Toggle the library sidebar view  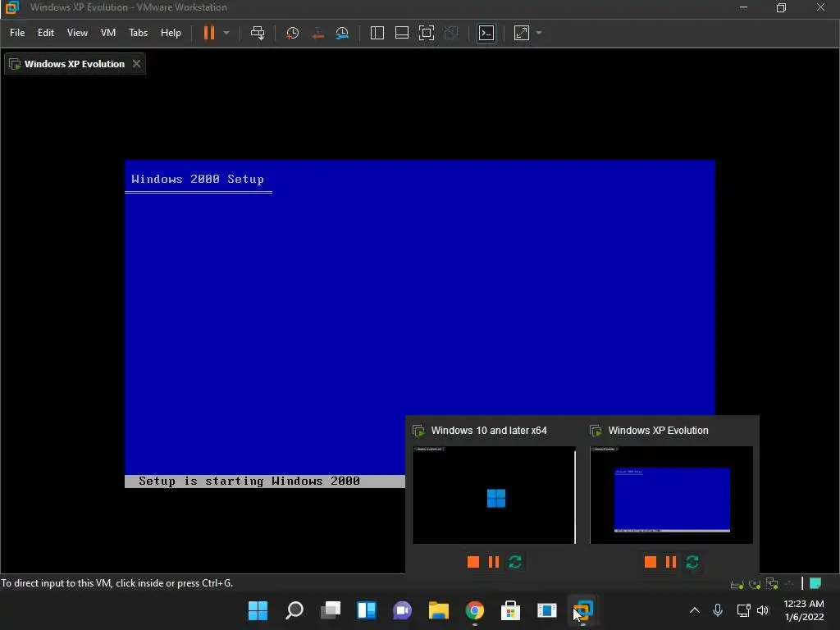click(377, 33)
